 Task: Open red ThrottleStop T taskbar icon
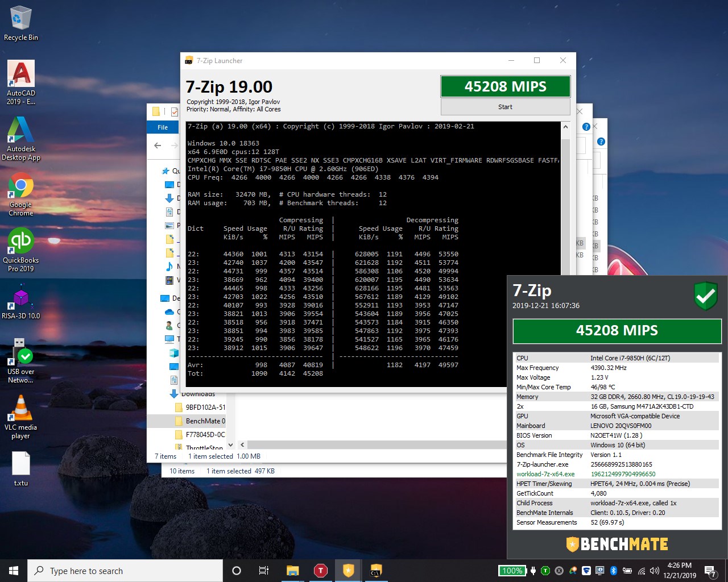pyautogui.click(x=321, y=571)
